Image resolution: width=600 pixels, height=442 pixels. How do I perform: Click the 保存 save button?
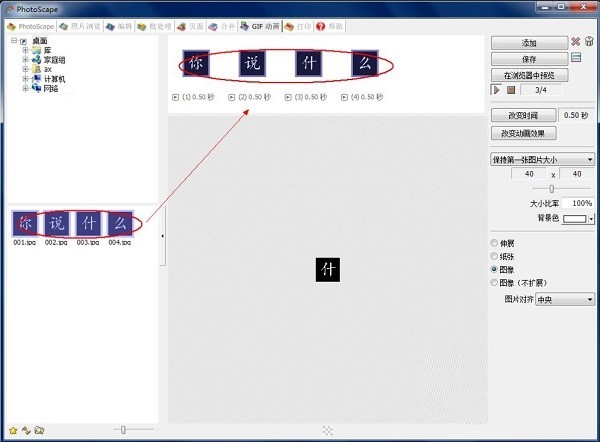pyautogui.click(x=530, y=59)
